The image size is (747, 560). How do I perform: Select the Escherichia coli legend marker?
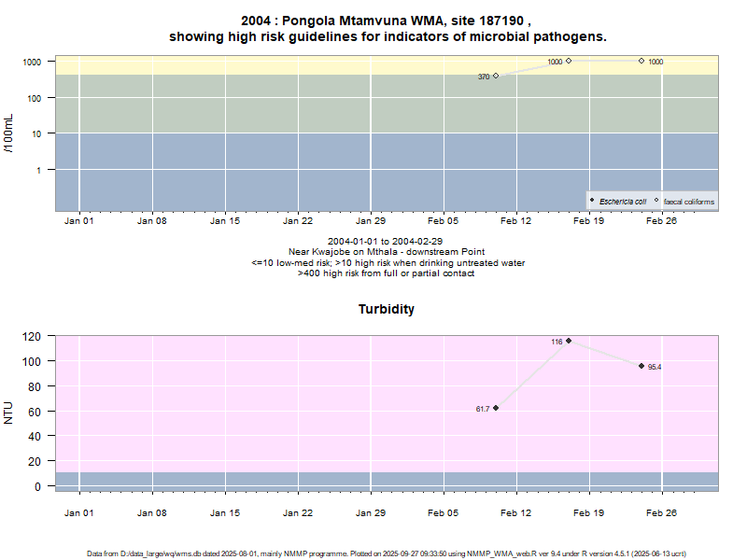[x=592, y=201]
